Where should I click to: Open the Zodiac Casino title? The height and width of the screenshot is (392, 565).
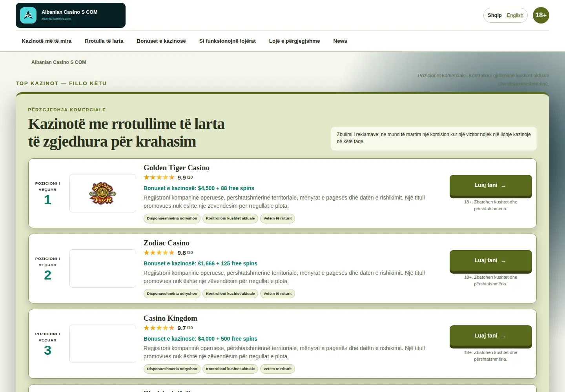click(x=166, y=243)
